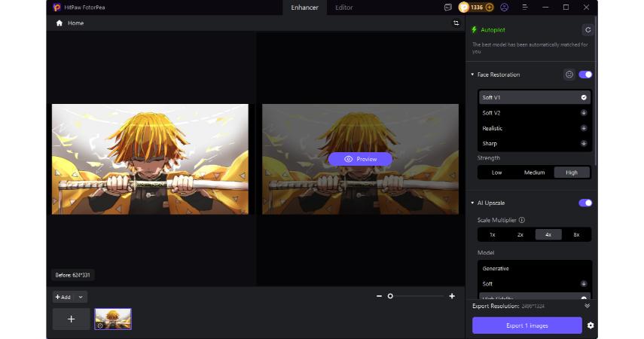The height and width of the screenshot is (339, 644).
Task: Select the image thumbnail in filmstrip
Action: click(113, 319)
